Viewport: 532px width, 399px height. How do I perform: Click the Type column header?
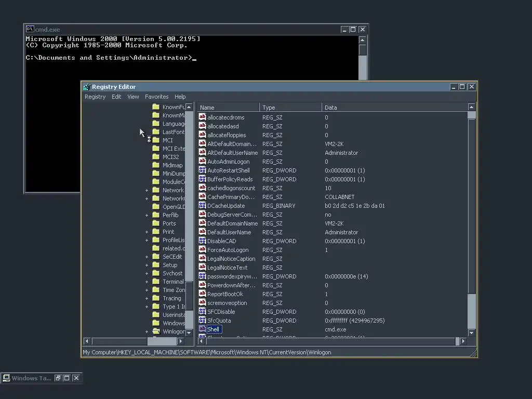point(290,108)
